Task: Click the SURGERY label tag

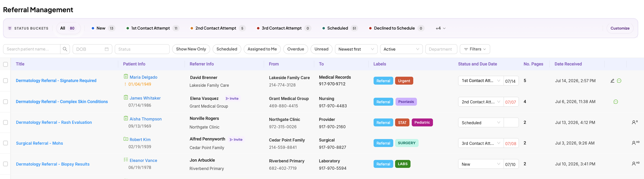Action: pos(407,143)
